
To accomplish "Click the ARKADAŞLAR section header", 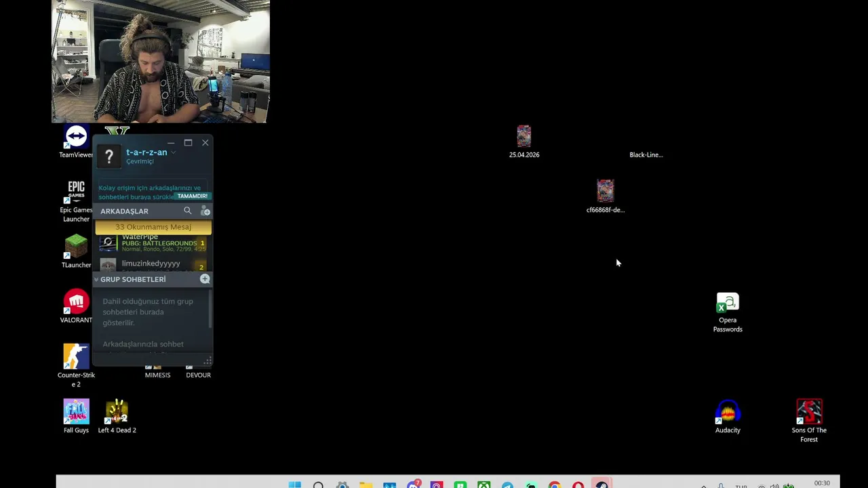I will coord(124,211).
